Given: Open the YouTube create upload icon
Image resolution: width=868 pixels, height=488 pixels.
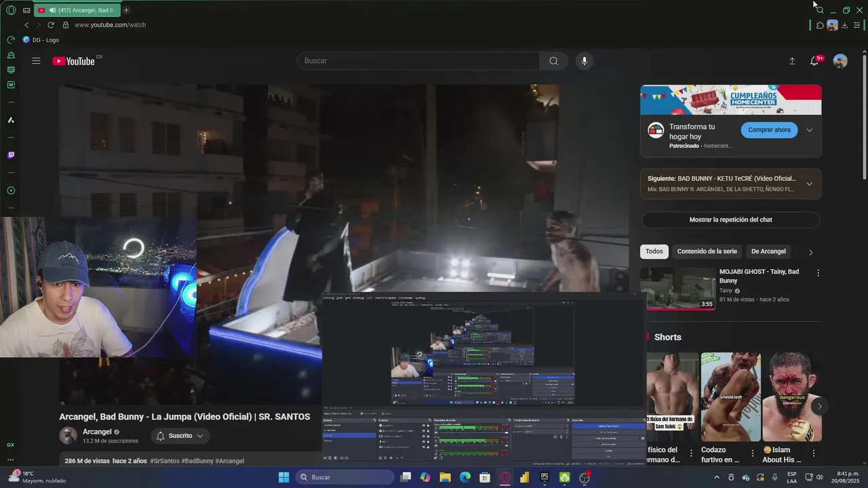Looking at the screenshot, I should [792, 61].
